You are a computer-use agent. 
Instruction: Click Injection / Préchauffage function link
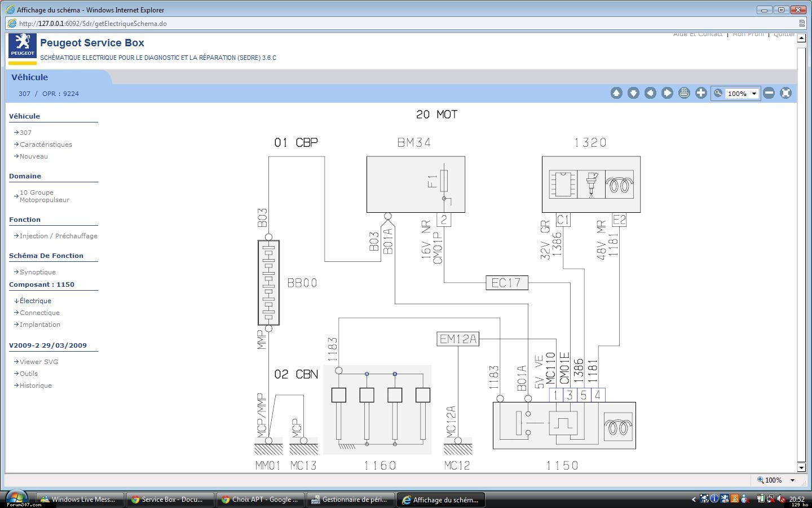pyautogui.click(x=59, y=236)
